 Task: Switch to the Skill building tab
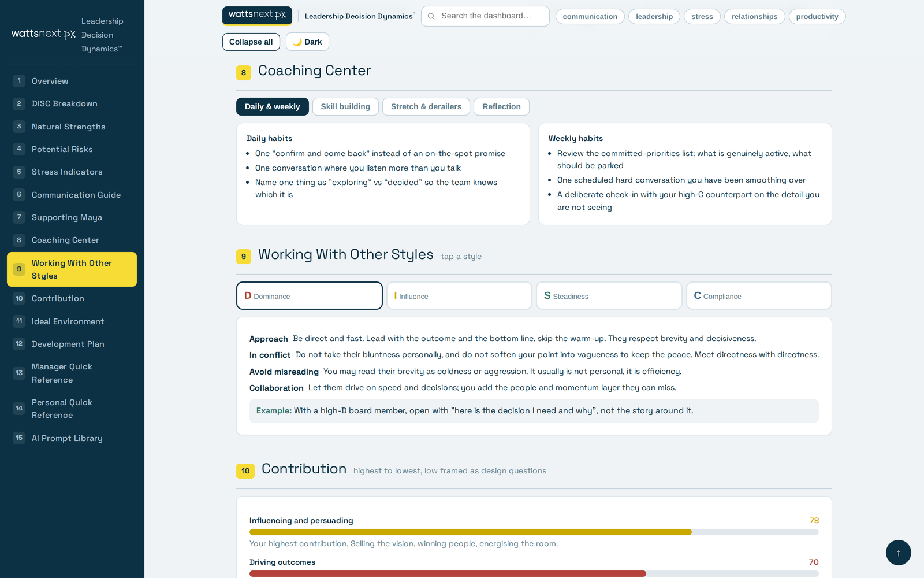coord(345,106)
